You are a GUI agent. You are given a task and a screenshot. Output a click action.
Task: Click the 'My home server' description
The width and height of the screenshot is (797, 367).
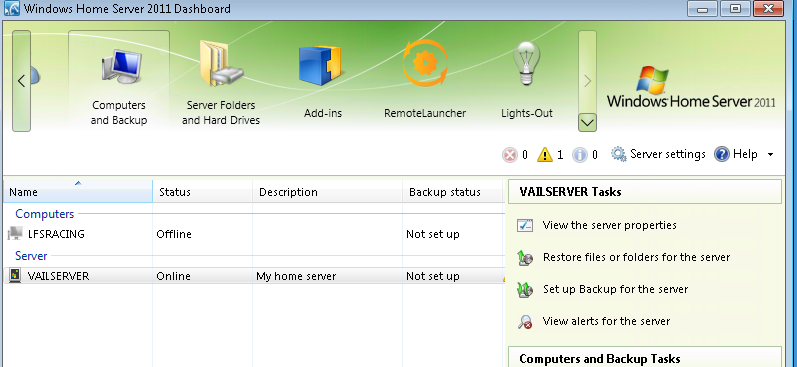296,276
